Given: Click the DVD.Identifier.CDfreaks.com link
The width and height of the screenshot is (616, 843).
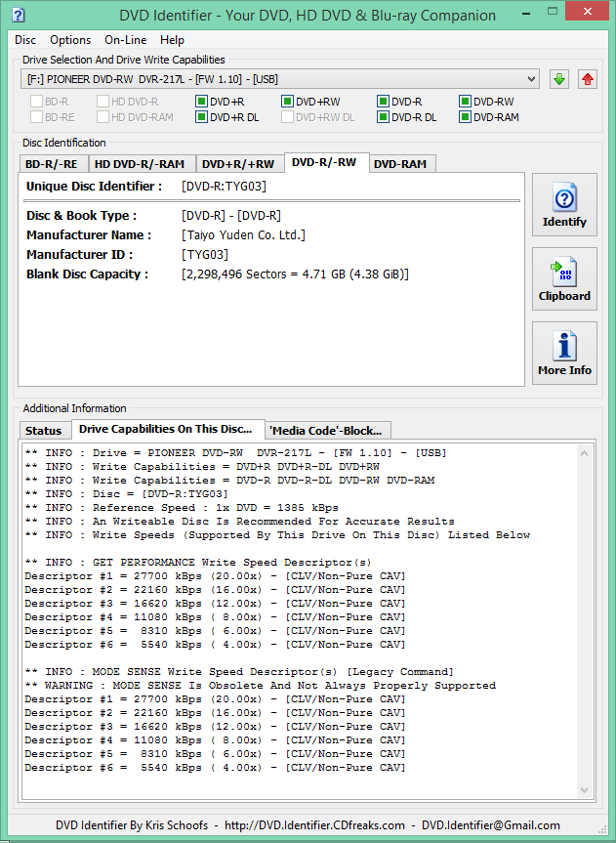Looking at the screenshot, I should coord(314,825).
